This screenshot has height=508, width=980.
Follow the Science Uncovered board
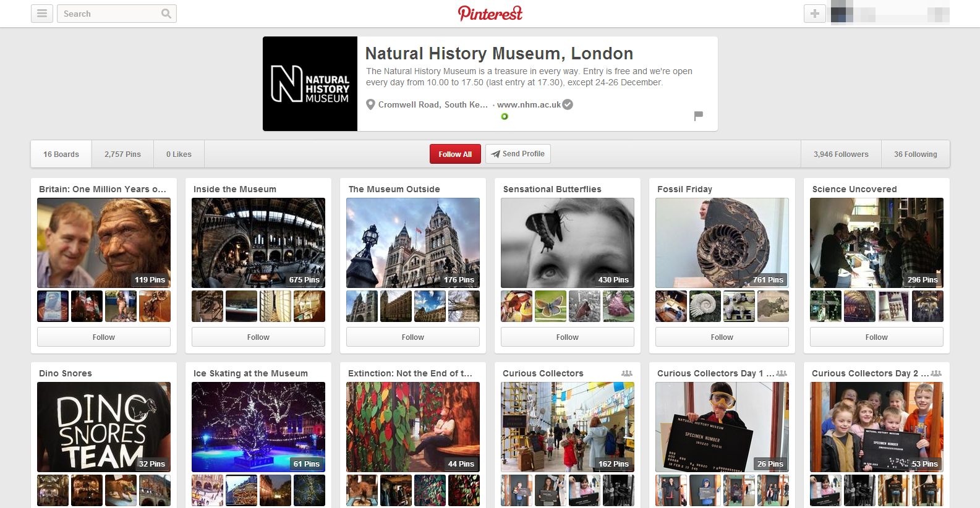coord(877,337)
